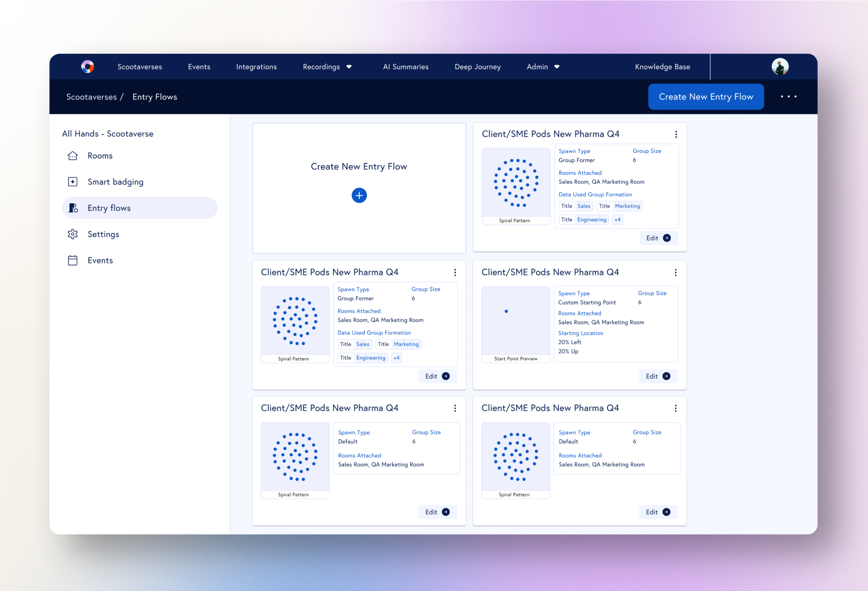Open AI Summaries from the top nav
This screenshot has width=868, height=591.
click(406, 67)
